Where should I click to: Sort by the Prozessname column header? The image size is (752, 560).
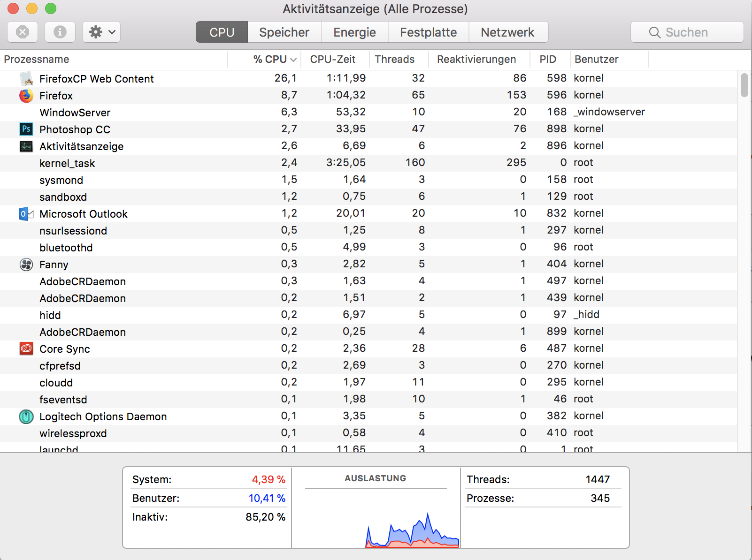[114, 60]
